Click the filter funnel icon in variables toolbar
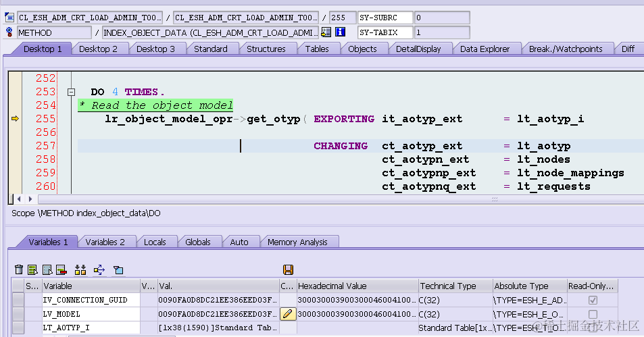Viewport: 644px width, 337px height. pos(118,269)
